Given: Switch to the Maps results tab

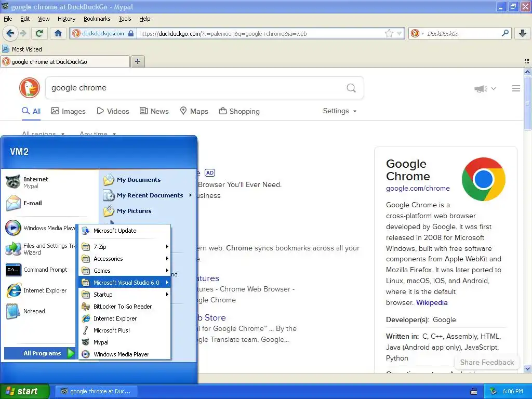Looking at the screenshot, I should (194, 111).
